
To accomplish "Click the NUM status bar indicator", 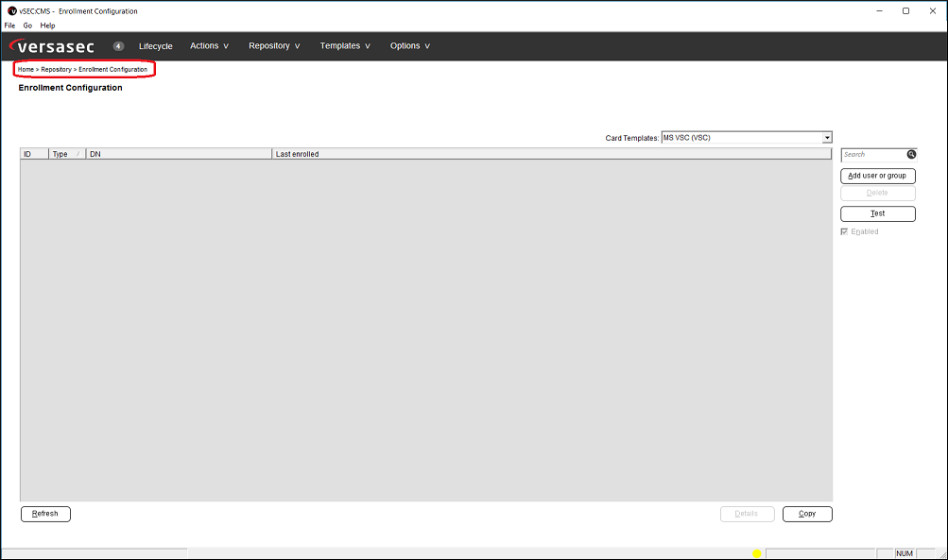I will [x=905, y=553].
